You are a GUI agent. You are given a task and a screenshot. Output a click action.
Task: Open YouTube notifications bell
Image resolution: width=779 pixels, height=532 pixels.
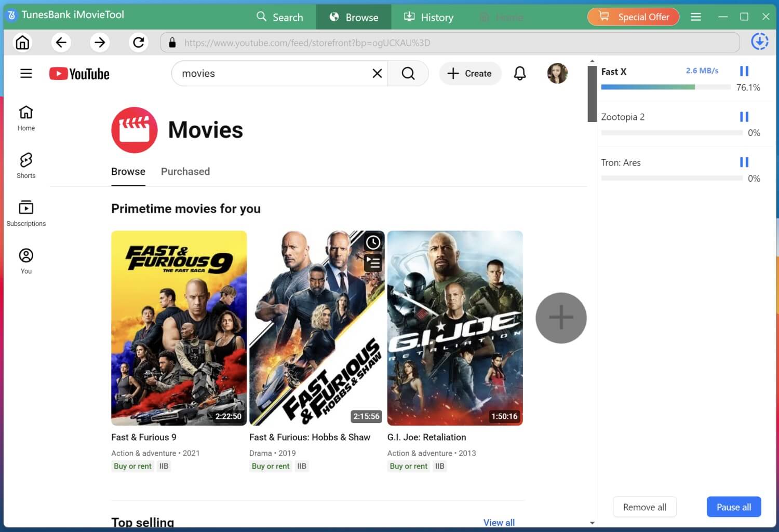[x=519, y=73]
